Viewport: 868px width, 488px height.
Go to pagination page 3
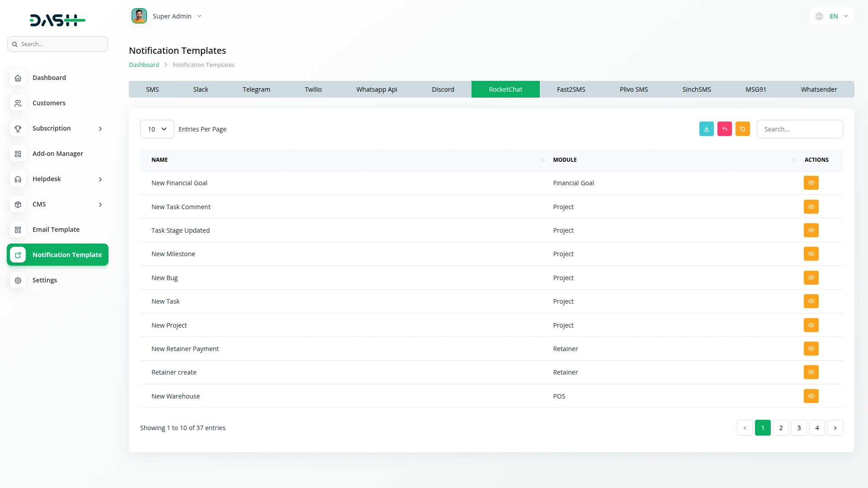click(799, 428)
